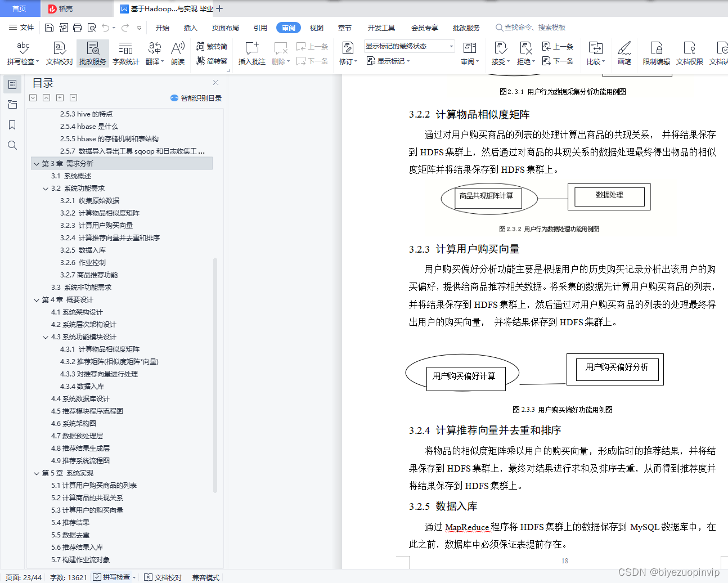The height and width of the screenshot is (583, 728).
Task: Collapse the 第 4 章 概要设计 node
Action: pyautogui.click(x=37, y=300)
